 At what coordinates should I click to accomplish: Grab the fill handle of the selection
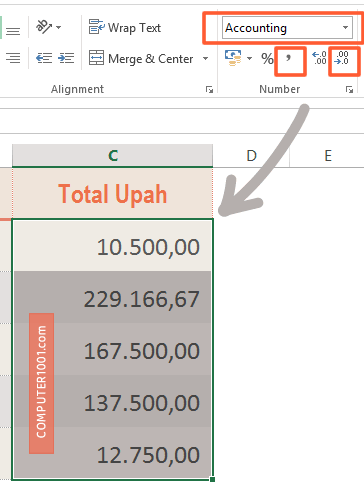(x=212, y=479)
